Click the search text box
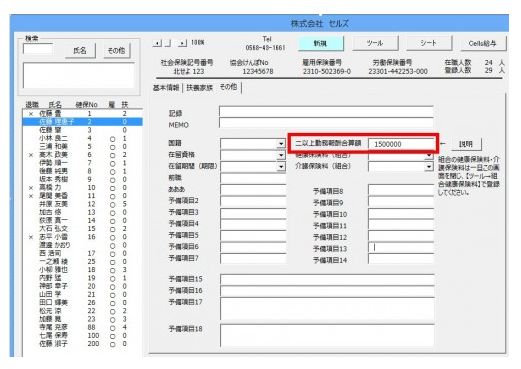Viewport: 521px width, 369px height. [x=38, y=49]
